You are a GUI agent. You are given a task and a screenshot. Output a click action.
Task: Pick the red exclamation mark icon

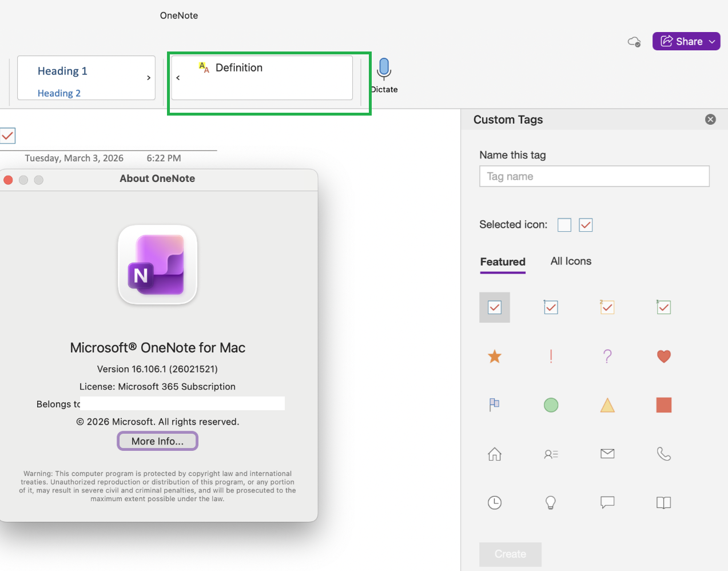[x=551, y=356]
